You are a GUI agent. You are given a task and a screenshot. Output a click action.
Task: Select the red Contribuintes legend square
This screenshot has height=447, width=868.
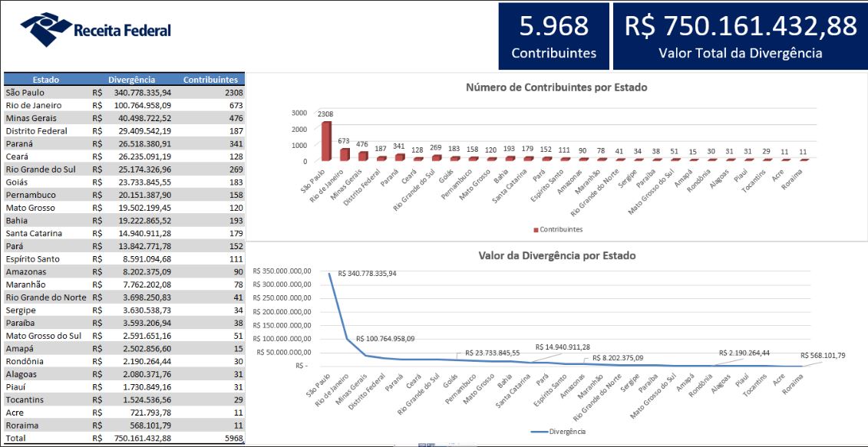coord(535,228)
